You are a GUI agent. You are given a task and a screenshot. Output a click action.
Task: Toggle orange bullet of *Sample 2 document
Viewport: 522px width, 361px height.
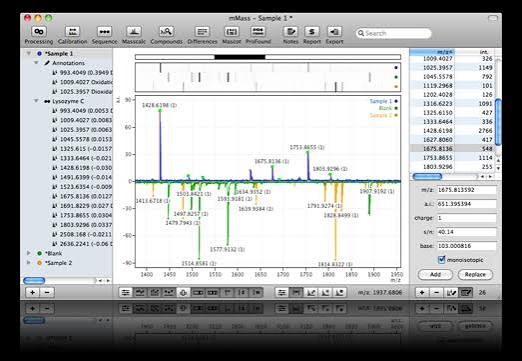[x=39, y=263]
